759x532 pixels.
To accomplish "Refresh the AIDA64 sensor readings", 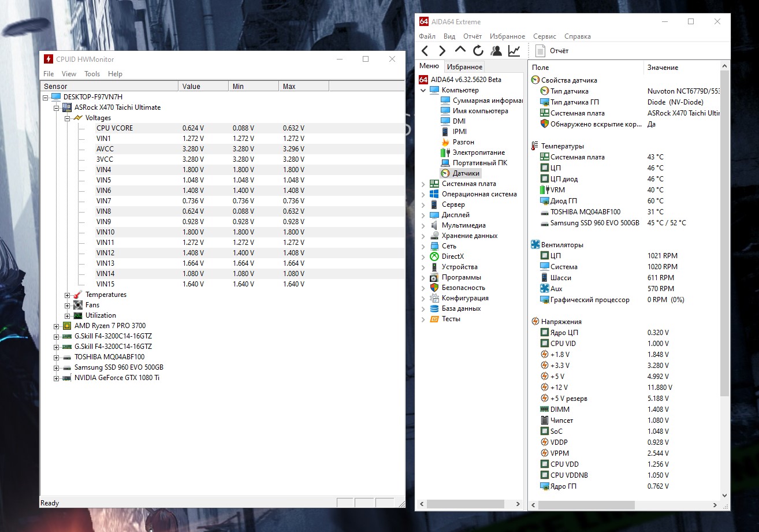I will click(478, 51).
